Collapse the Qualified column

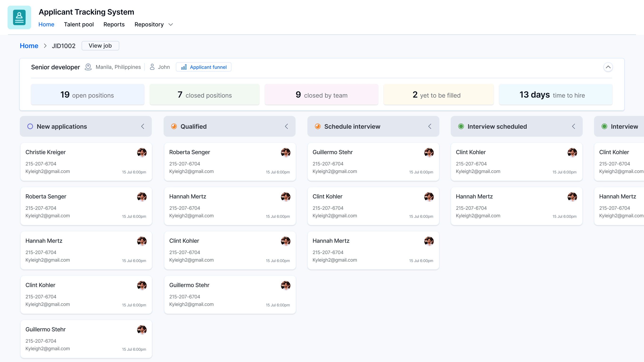pyautogui.click(x=286, y=127)
